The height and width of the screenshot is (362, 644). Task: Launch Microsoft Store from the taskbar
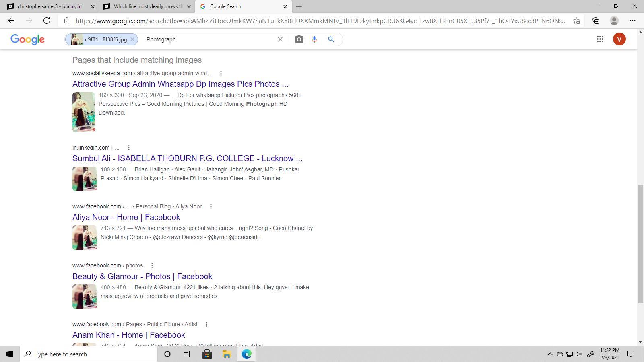207,354
